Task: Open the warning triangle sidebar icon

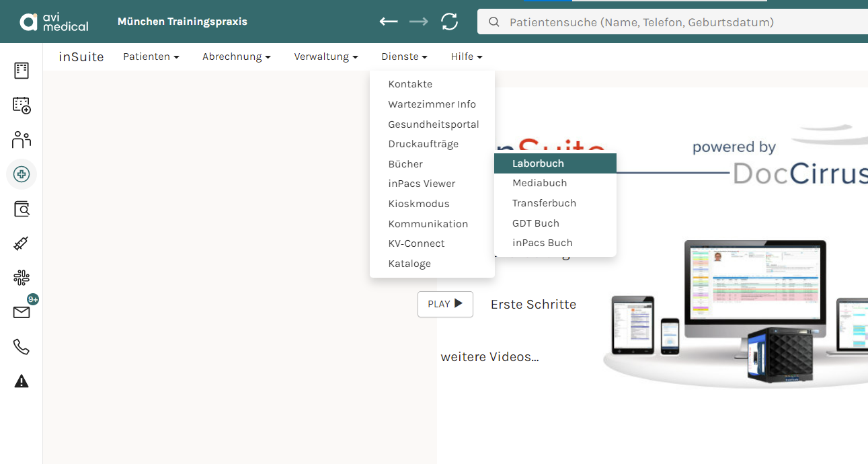Action: pyautogui.click(x=22, y=381)
